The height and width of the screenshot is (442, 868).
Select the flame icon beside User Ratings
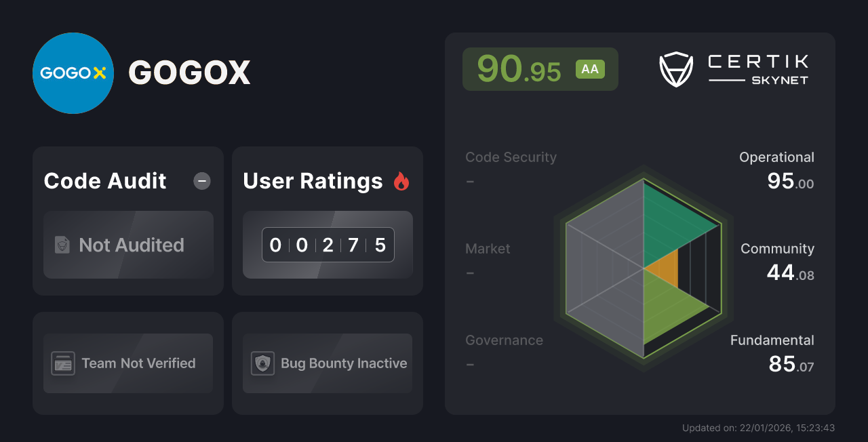pyautogui.click(x=401, y=180)
